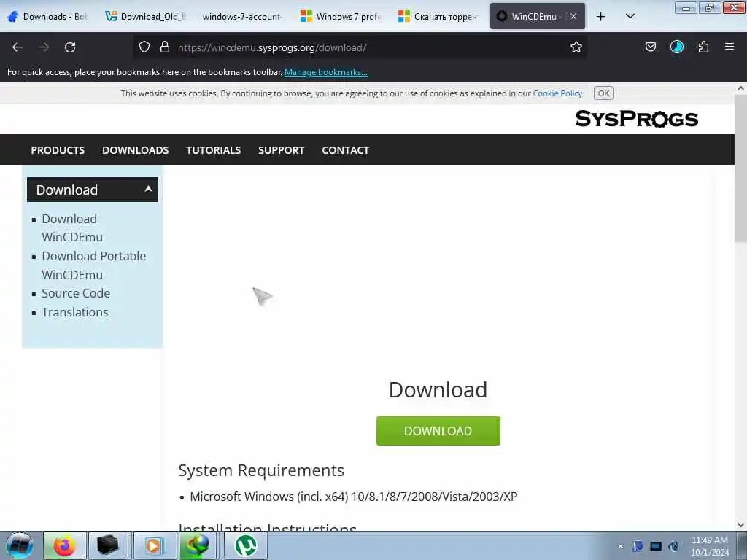Go back with the browser back arrow

pyautogui.click(x=18, y=47)
